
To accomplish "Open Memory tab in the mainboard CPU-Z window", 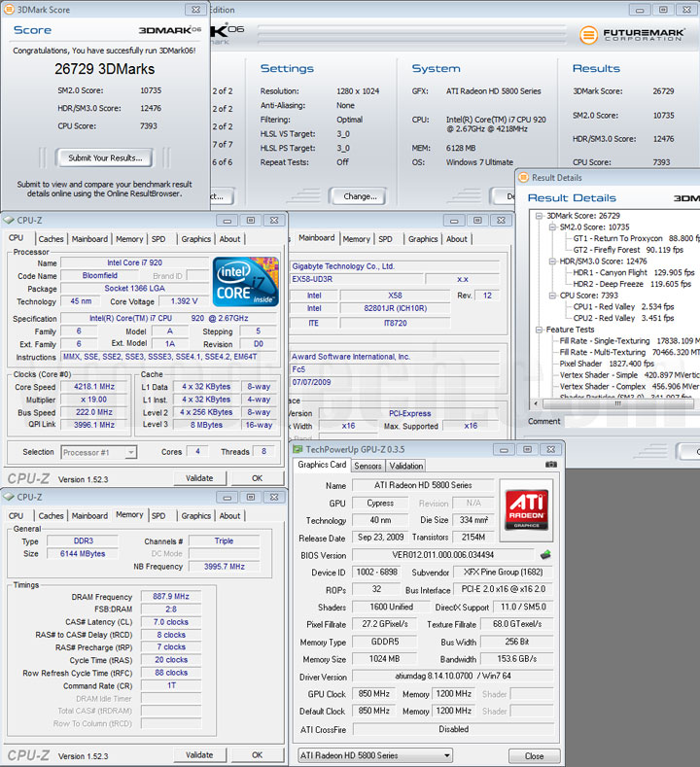I will tap(356, 239).
